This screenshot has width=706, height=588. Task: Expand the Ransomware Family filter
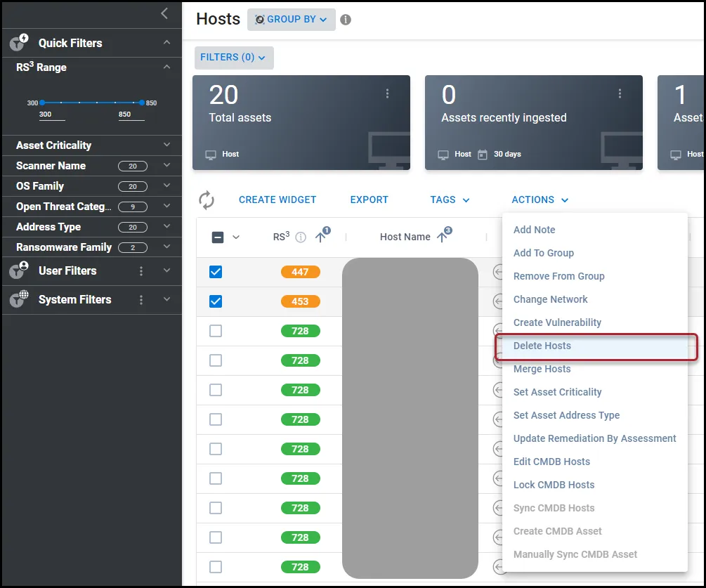coord(166,247)
